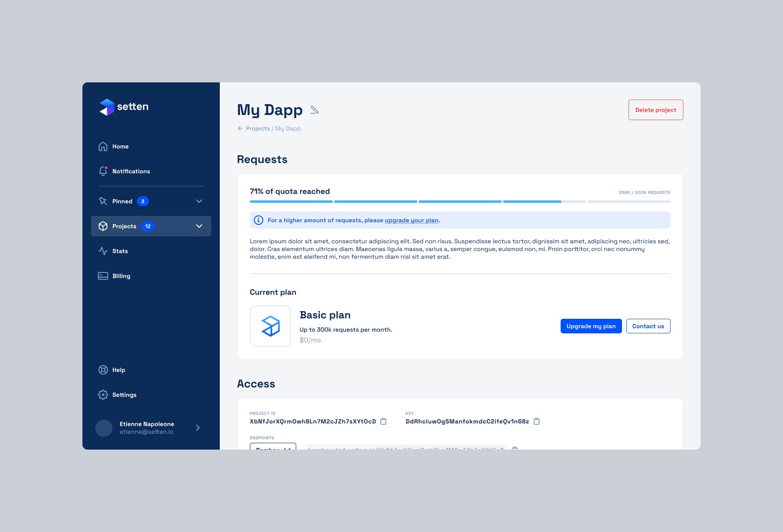Follow the upgrade your plan link
This screenshot has height=532, width=783.
[x=411, y=220]
